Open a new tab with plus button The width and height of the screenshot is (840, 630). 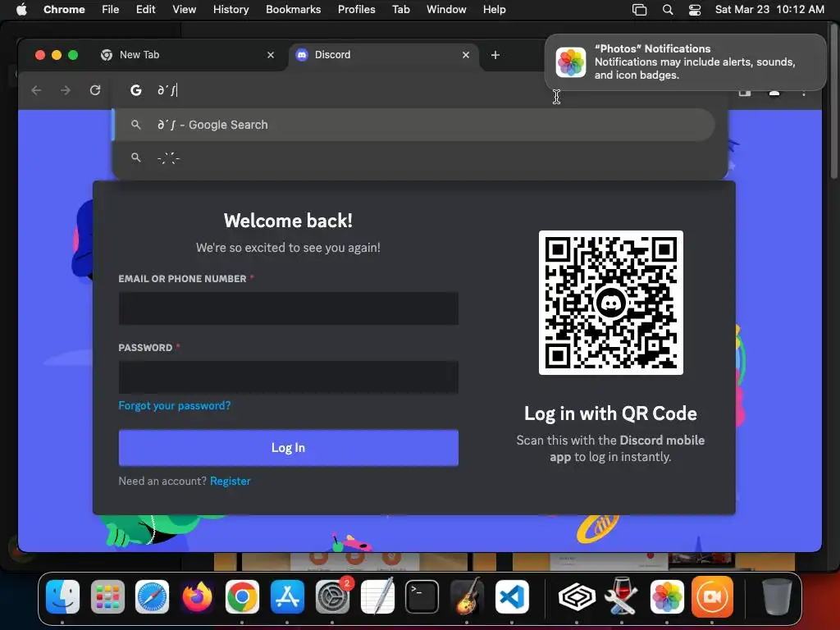tap(495, 55)
